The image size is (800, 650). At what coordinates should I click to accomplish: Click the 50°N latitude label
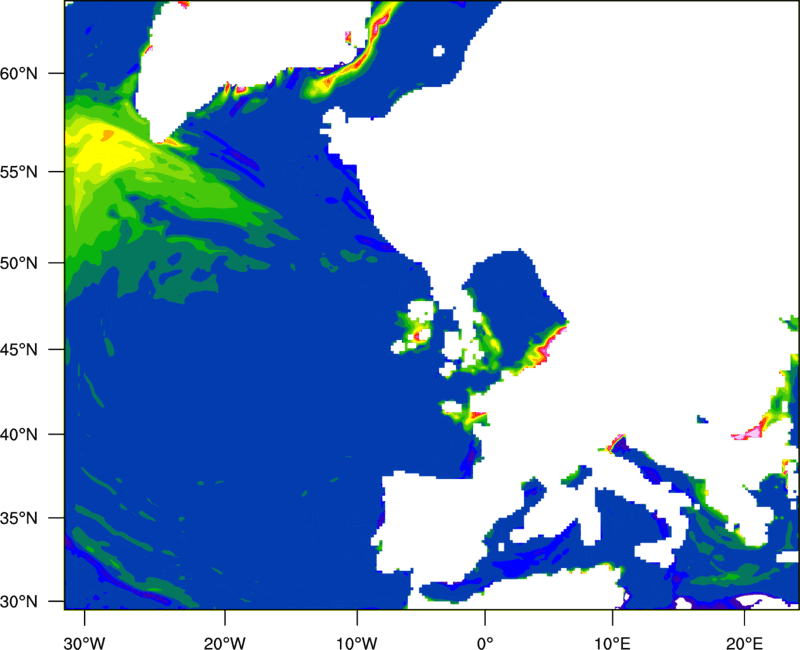[19, 264]
